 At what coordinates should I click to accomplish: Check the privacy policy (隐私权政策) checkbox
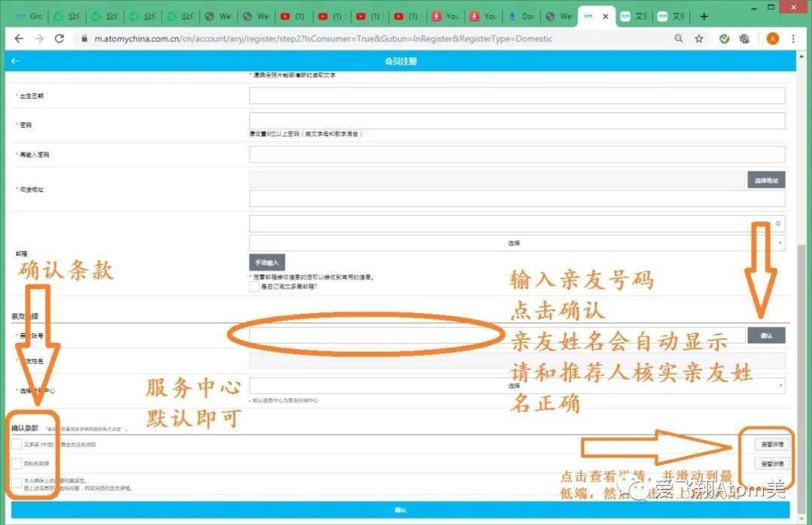pyautogui.click(x=17, y=463)
